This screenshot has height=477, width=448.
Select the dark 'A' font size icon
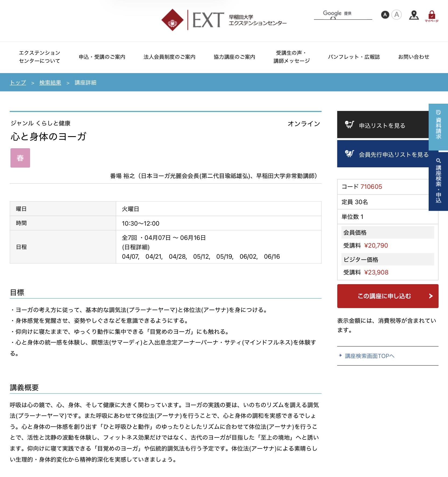tap(385, 15)
